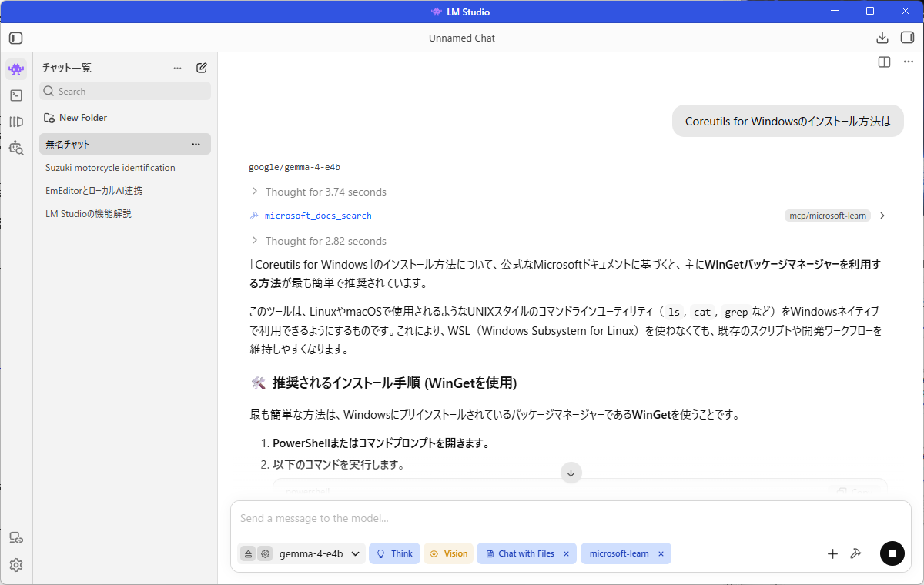Click the inline code 'grep'
The height and width of the screenshot is (585, 924).
(736, 313)
